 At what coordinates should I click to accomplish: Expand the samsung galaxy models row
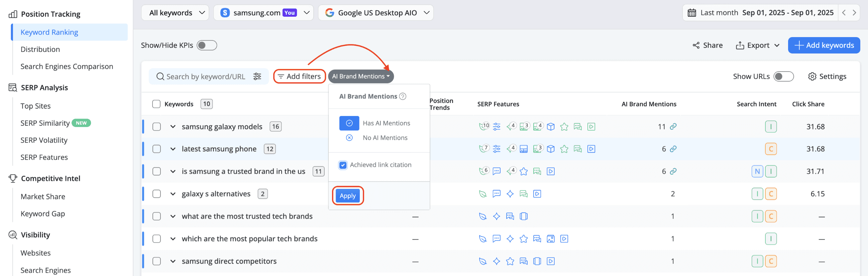coord(173,127)
